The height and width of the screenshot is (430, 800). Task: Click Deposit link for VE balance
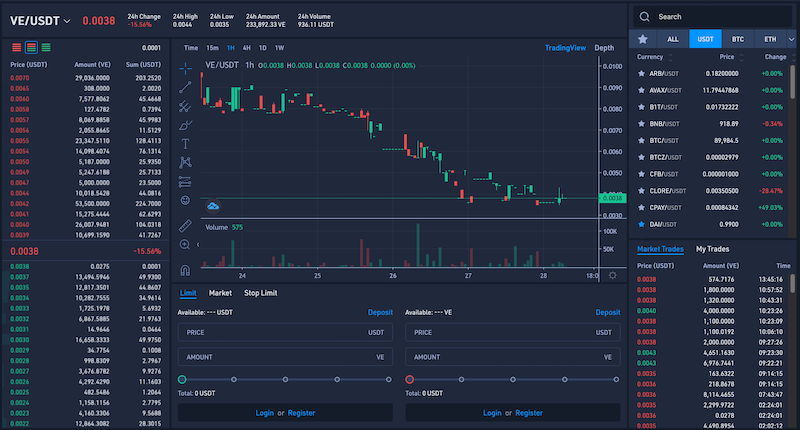tap(608, 312)
